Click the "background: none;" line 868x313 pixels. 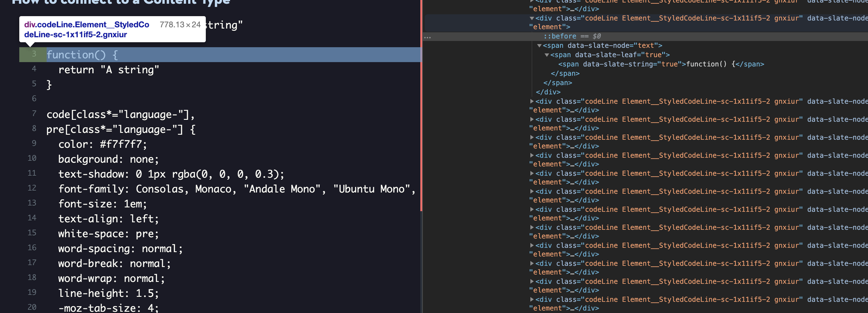[x=108, y=159]
